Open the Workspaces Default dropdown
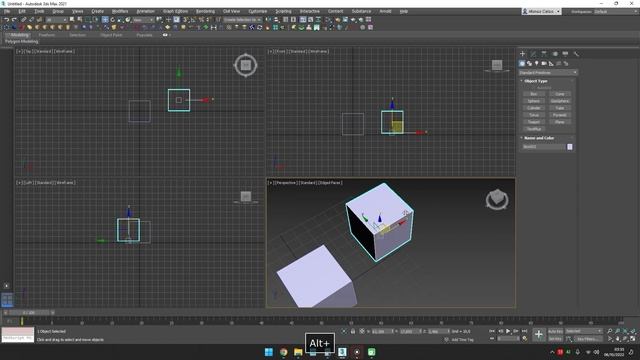Viewport: 640px width, 360px height. click(615, 11)
